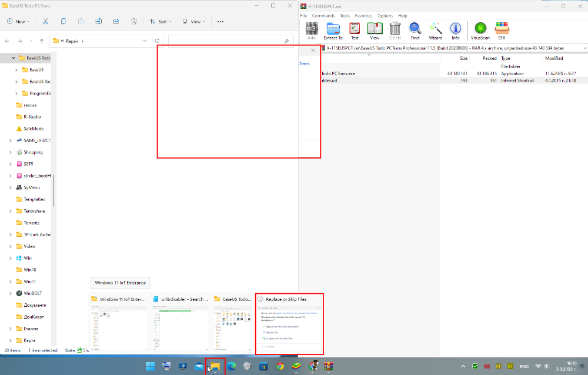Open recent locations dropdown arrow in Explorer
Image resolution: width=588 pixels, height=375 pixels.
tap(31, 41)
